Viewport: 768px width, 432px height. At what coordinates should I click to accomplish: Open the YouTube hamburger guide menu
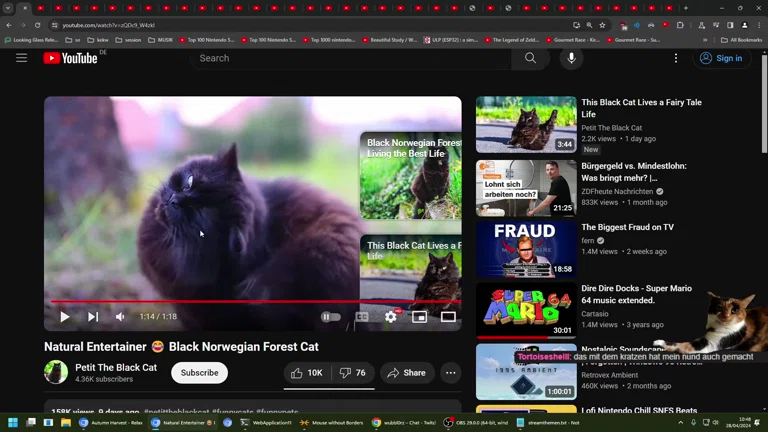(x=21, y=58)
